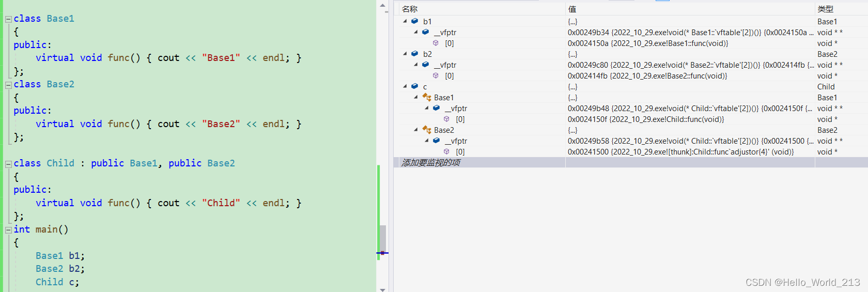Image resolution: width=868 pixels, height=292 pixels.
Task: Click the "Child" string literal in code
Action: tap(221, 203)
